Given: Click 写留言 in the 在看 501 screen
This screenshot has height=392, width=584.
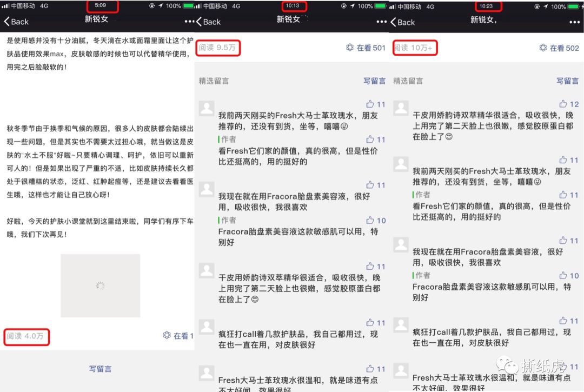Looking at the screenshot, I should point(374,81).
